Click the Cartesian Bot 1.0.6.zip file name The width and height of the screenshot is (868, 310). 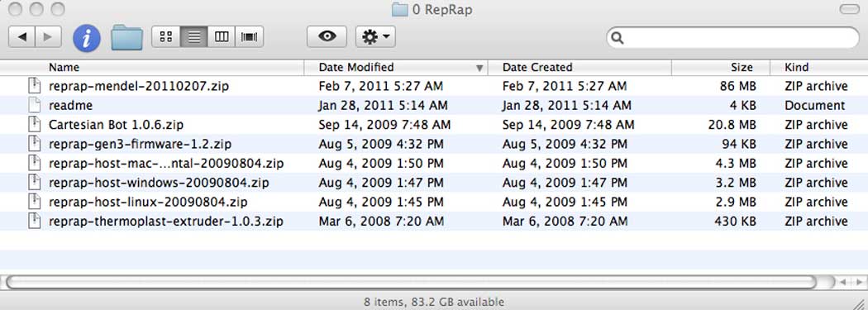coord(116,125)
